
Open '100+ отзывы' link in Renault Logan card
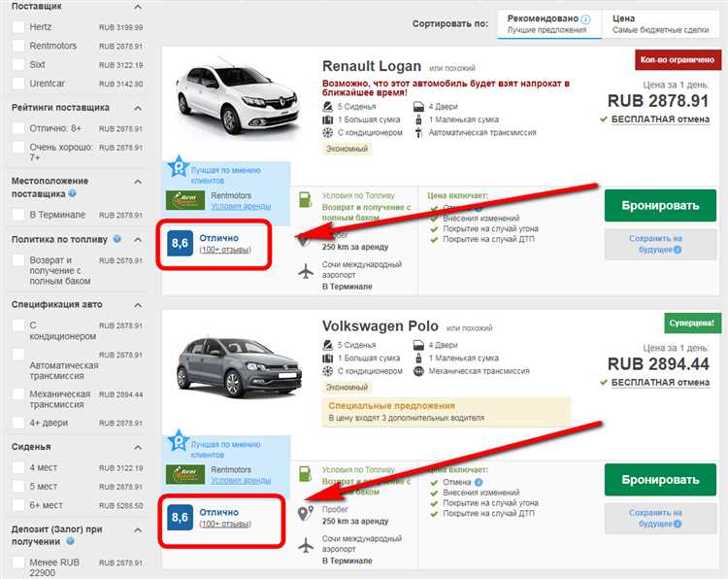pyautogui.click(x=225, y=250)
